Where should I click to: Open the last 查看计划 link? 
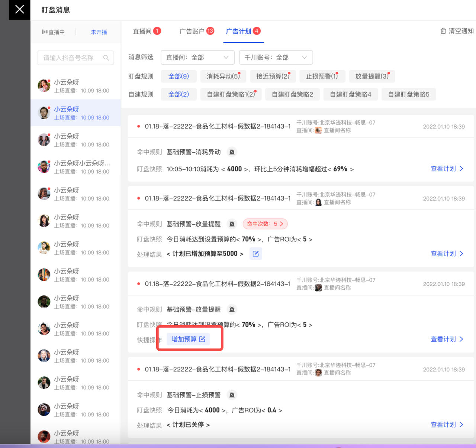coord(443,425)
